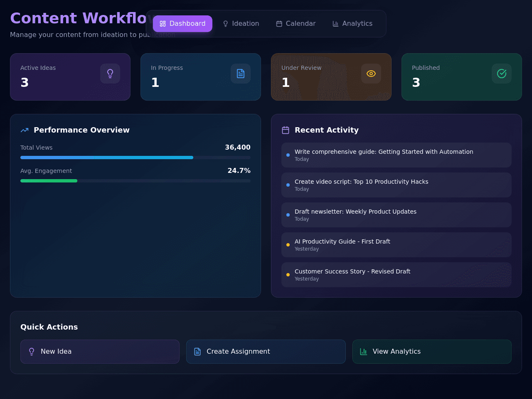
Task: Click the yellow dot beside Customer Success Story
Action: (x=288, y=275)
